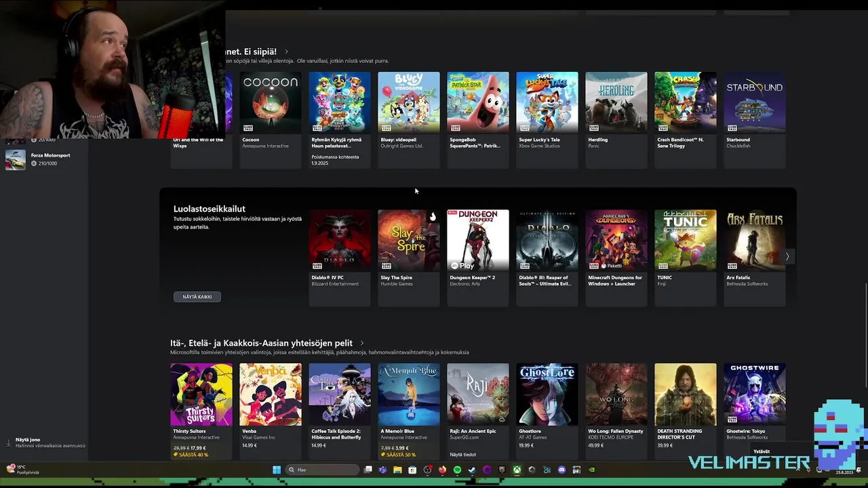Select Bluey: videopeli game card
The image size is (868, 488).
click(x=408, y=119)
